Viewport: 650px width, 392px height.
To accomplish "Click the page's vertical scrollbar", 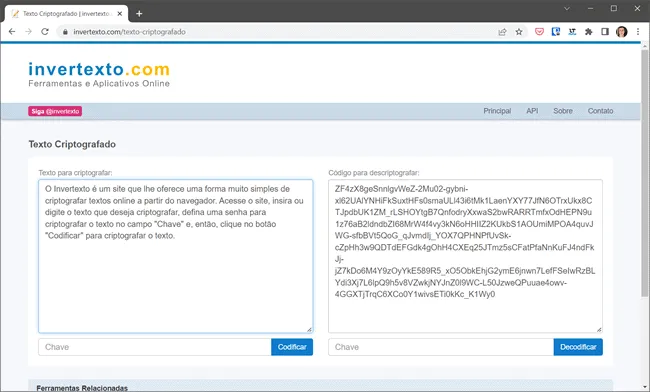I will (x=645, y=174).
